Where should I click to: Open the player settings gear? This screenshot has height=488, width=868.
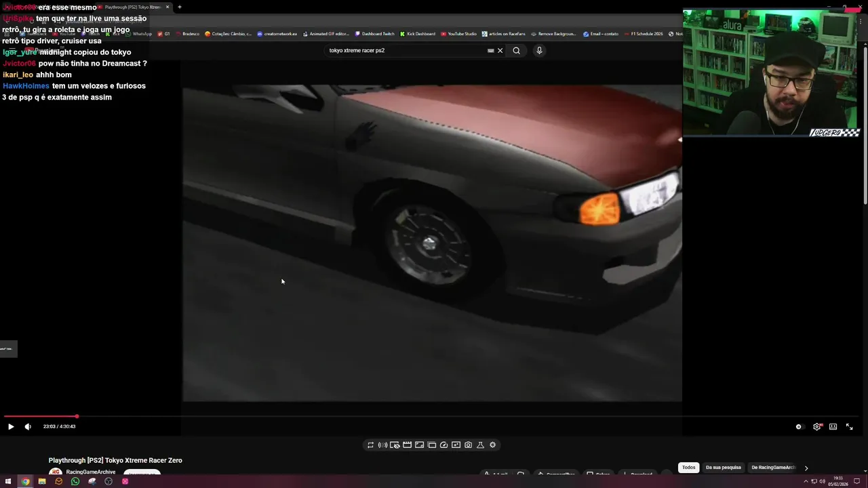tap(817, 427)
